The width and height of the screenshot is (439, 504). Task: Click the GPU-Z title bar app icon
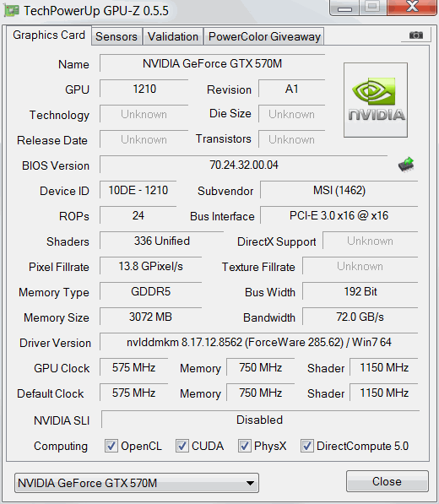(x=11, y=11)
